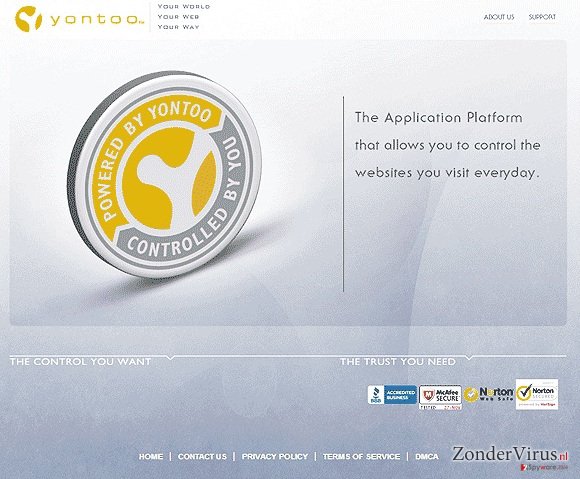
Task: Click 'The Control You Want' heading
Action: point(80,361)
